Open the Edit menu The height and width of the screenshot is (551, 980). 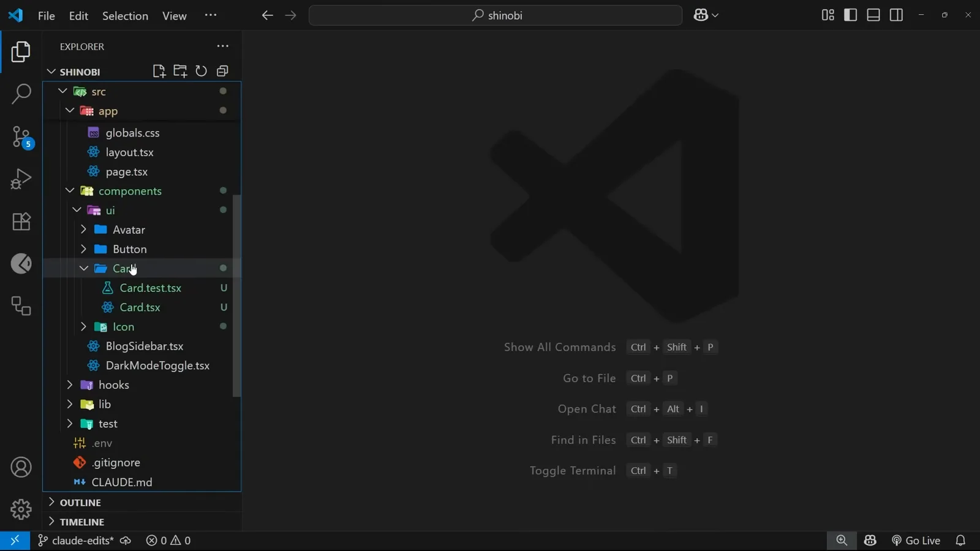click(x=78, y=16)
